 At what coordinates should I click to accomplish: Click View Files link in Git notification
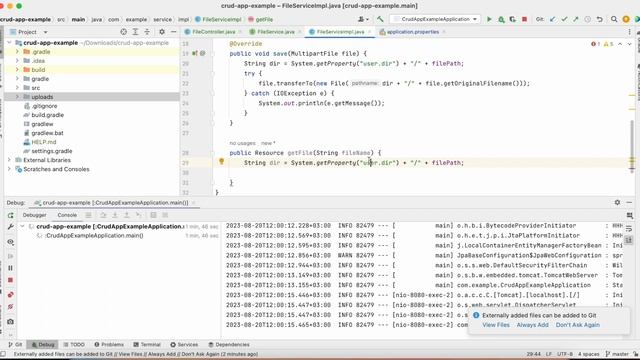pyautogui.click(x=496, y=325)
